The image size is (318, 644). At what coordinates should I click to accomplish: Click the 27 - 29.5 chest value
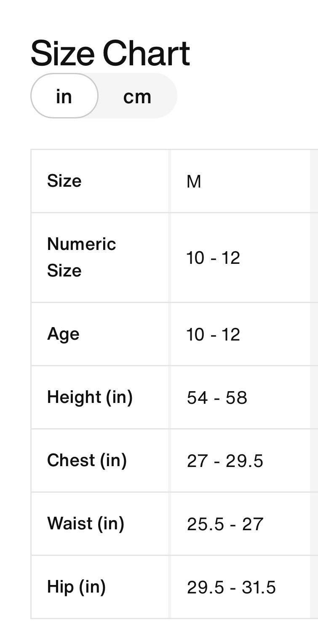coord(225,461)
